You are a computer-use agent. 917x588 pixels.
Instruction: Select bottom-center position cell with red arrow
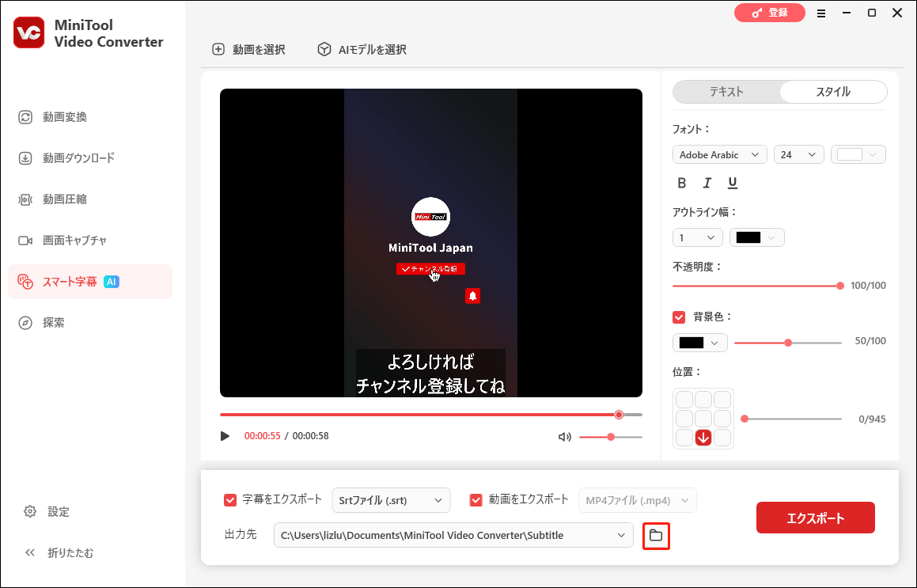703,438
